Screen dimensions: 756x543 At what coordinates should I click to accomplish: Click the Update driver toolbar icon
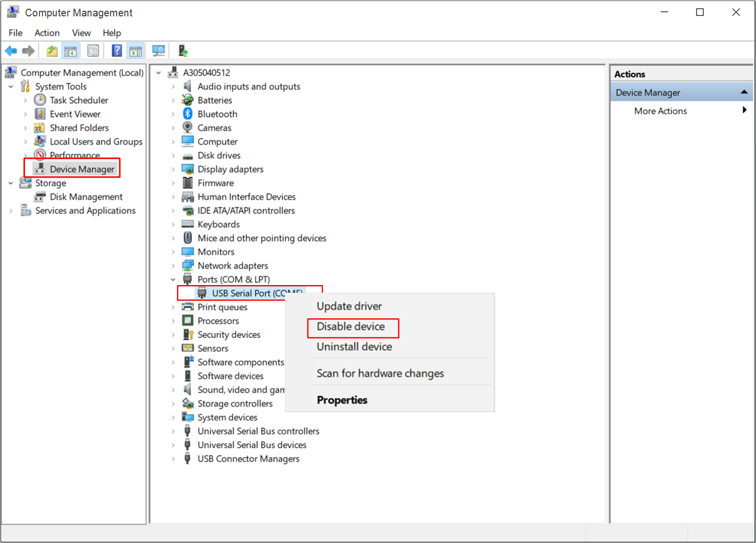(183, 51)
